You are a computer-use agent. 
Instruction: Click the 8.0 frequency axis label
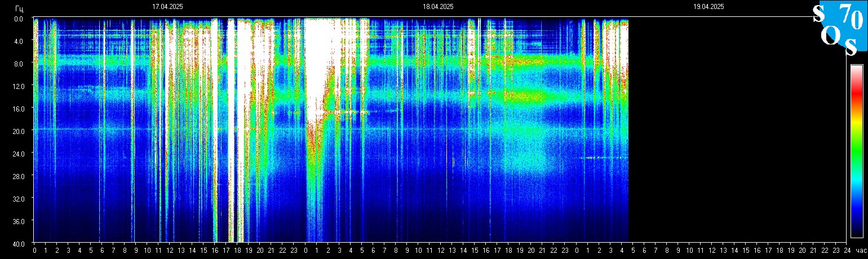point(19,64)
